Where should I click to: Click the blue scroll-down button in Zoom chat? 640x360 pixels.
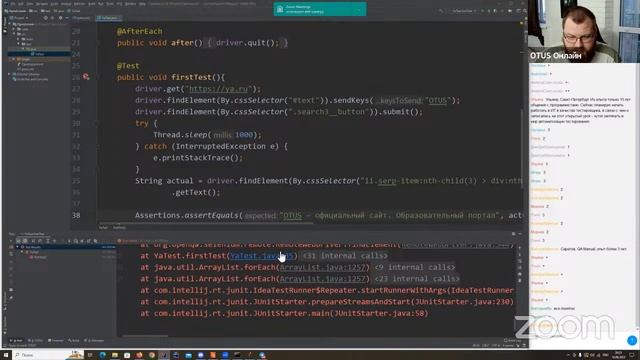pyautogui.click(x=632, y=340)
